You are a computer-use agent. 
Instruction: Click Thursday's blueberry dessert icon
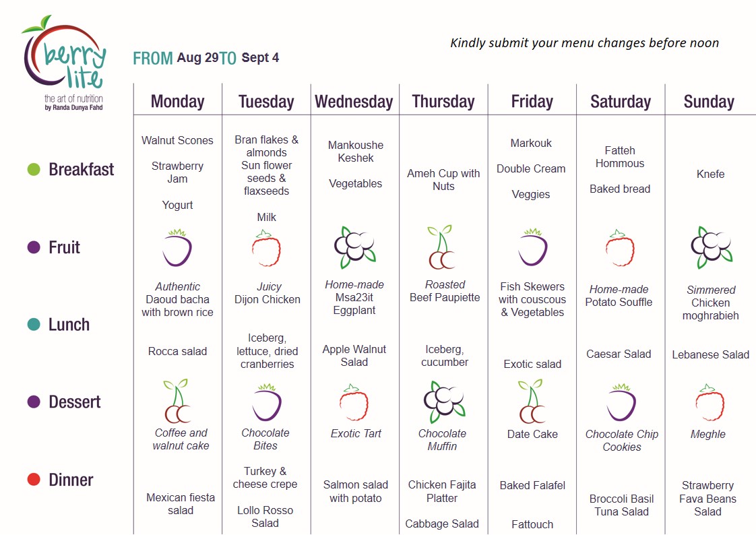(x=444, y=402)
